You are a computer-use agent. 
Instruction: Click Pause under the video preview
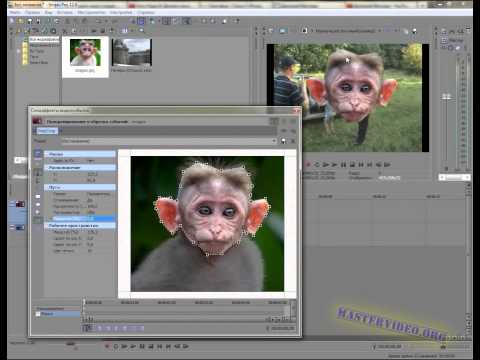[x=343, y=164]
